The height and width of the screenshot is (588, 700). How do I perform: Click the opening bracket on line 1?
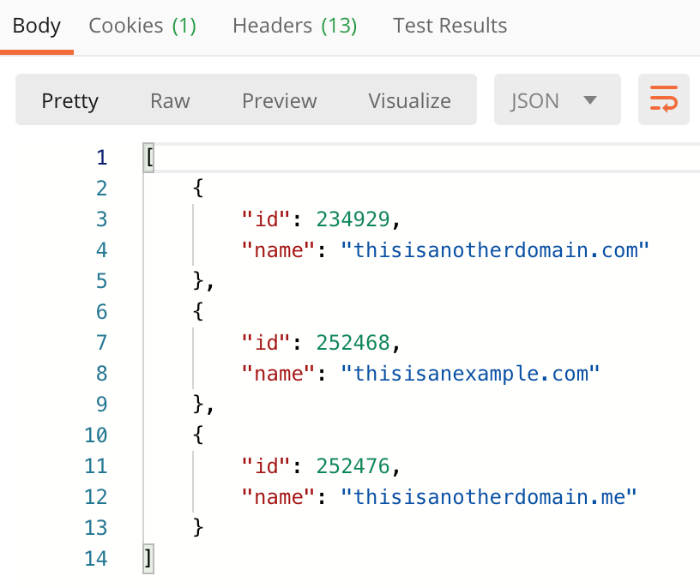pyautogui.click(x=149, y=158)
